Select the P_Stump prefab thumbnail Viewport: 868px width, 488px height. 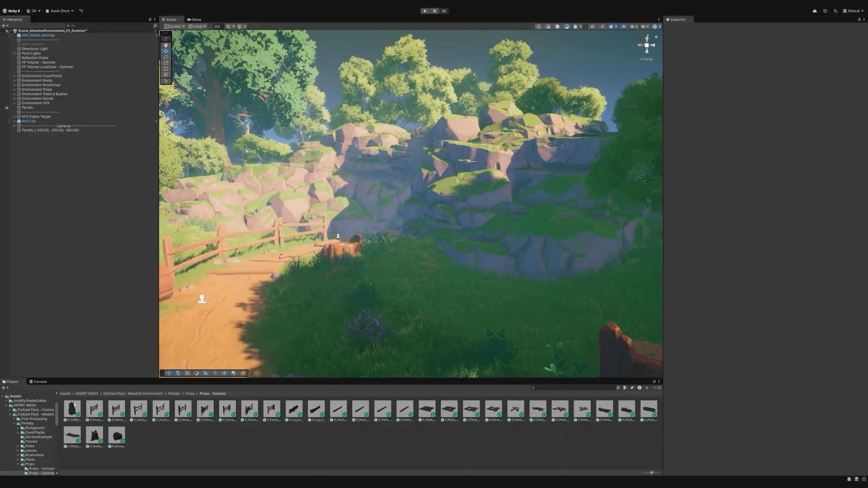pyautogui.click(x=94, y=435)
